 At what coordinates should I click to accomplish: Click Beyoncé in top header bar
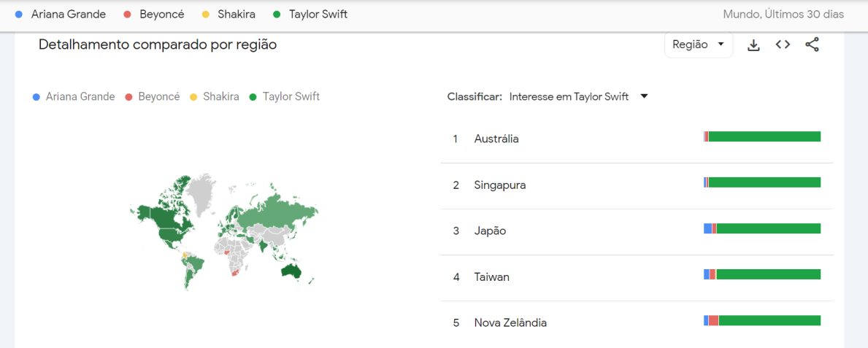[161, 15]
